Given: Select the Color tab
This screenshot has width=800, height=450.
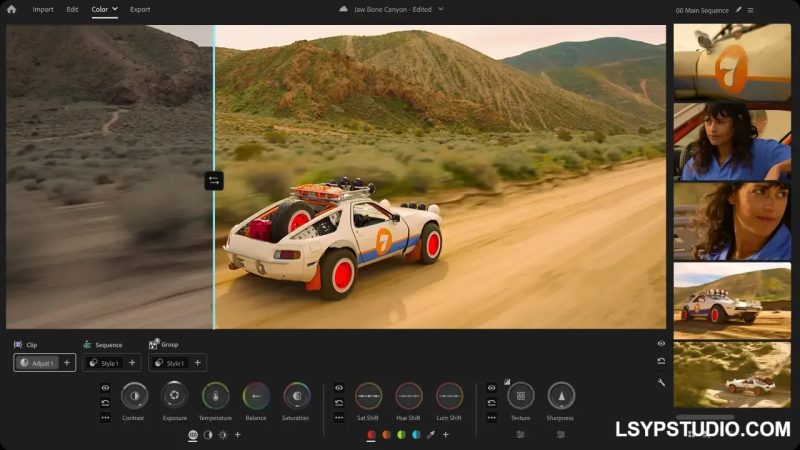Looking at the screenshot, I should click(99, 9).
